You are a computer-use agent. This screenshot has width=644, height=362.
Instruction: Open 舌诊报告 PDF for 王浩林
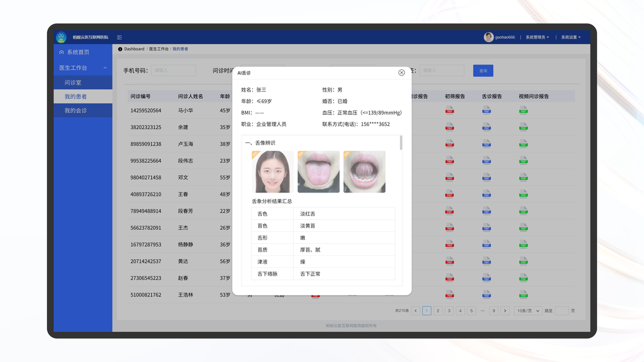tap(486, 294)
